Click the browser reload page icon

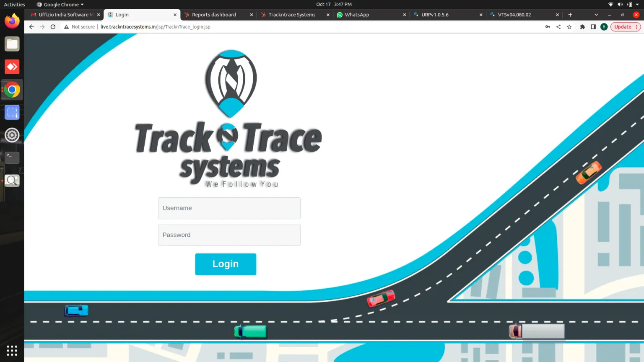(53, 27)
